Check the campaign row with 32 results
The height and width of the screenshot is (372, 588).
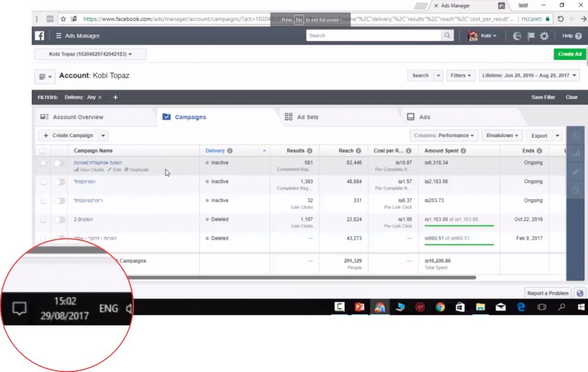point(43,201)
